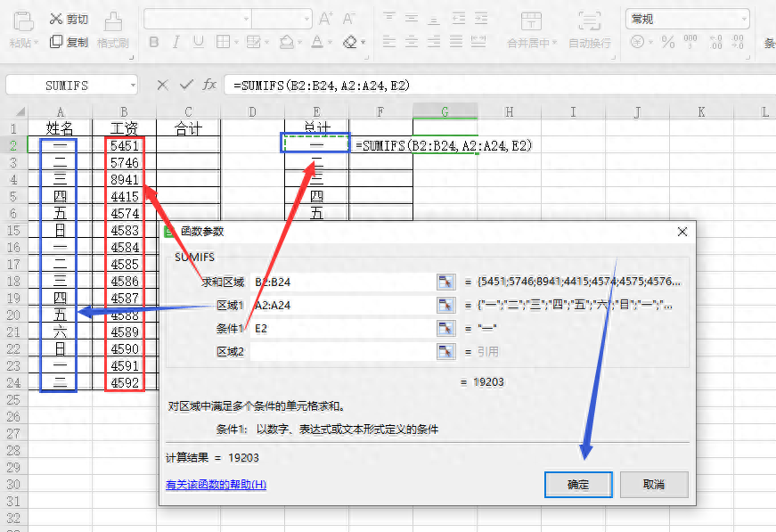Open the borders dropdown arrow
Screen dimensions: 776x532
pos(236,43)
